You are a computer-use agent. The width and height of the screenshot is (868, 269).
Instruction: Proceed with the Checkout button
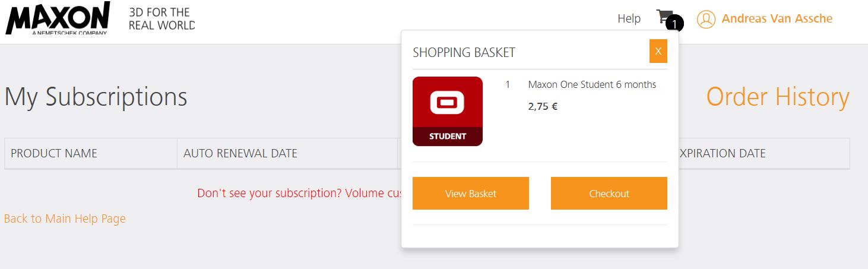(x=609, y=194)
